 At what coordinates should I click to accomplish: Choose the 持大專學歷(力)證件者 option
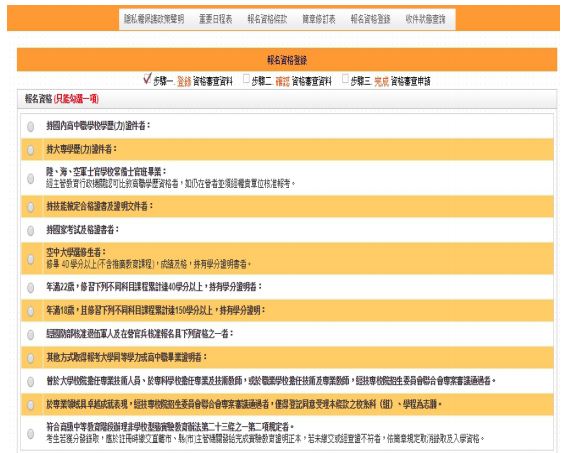point(31,150)
